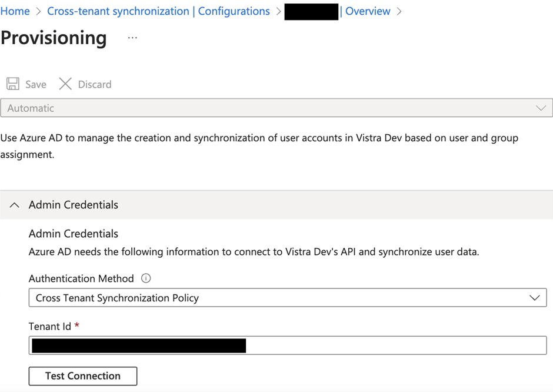This screenshot has height=392, width=553.
Task: Click the Authentication Method info icon
Action: tap(146, 278)
